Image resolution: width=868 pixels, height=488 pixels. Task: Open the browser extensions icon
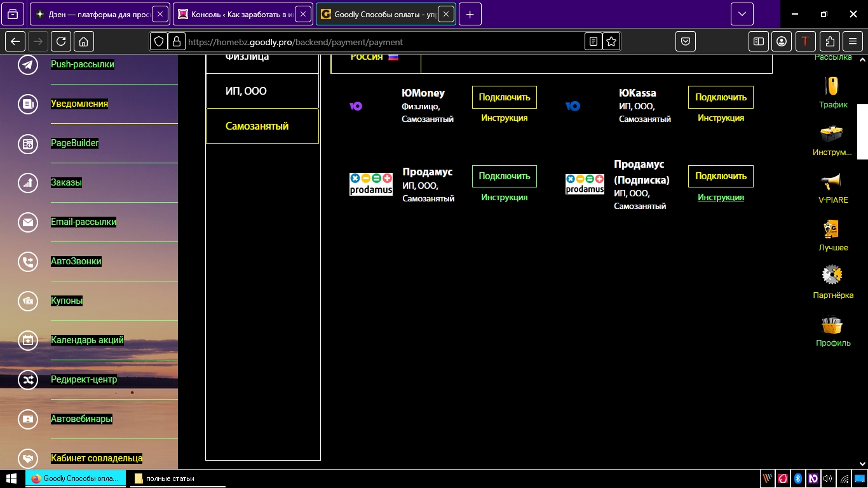point(830,41)
